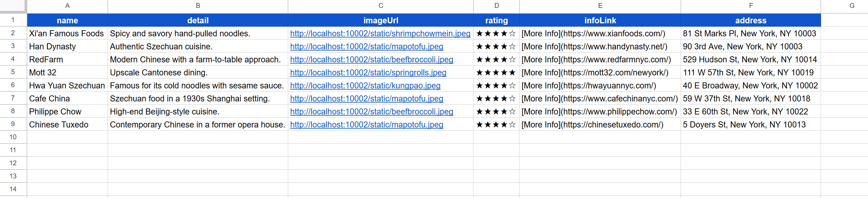
Task: Select row 5 header
Action: (x=13, y=72)
